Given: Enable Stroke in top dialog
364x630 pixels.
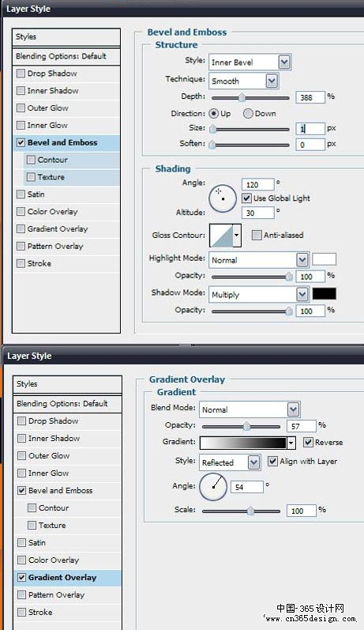Looking at the screenshot, I should (21, 263).
